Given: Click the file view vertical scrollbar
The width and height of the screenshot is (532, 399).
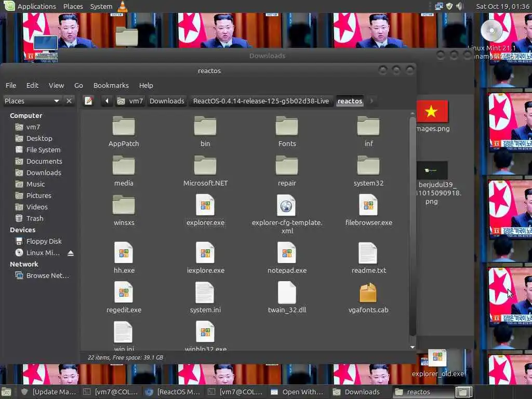Looking at the screenshot, I should point(412,225).
